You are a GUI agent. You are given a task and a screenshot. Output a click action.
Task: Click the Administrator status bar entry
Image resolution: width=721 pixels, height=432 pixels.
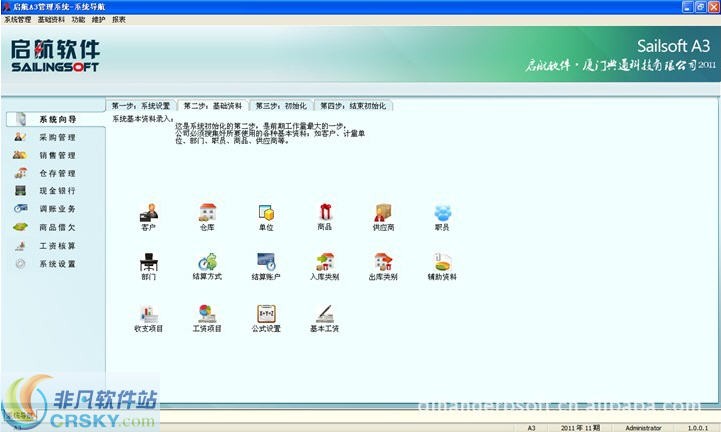(x=643, y=428)
